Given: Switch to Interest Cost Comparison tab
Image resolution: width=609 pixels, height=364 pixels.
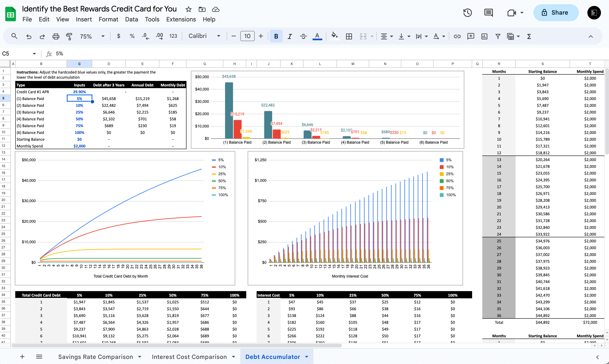Looking at the screenshot, I should (x=189, y=357).
